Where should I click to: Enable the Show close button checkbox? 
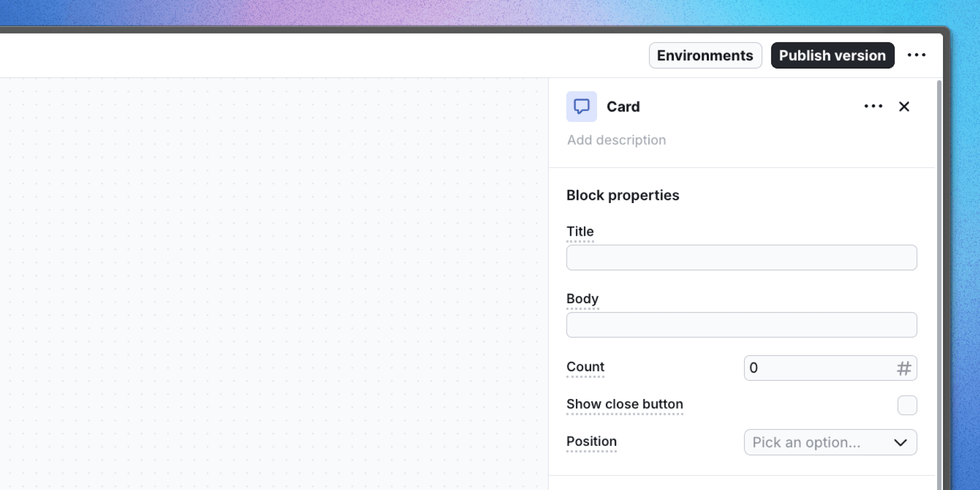point(907,405)
